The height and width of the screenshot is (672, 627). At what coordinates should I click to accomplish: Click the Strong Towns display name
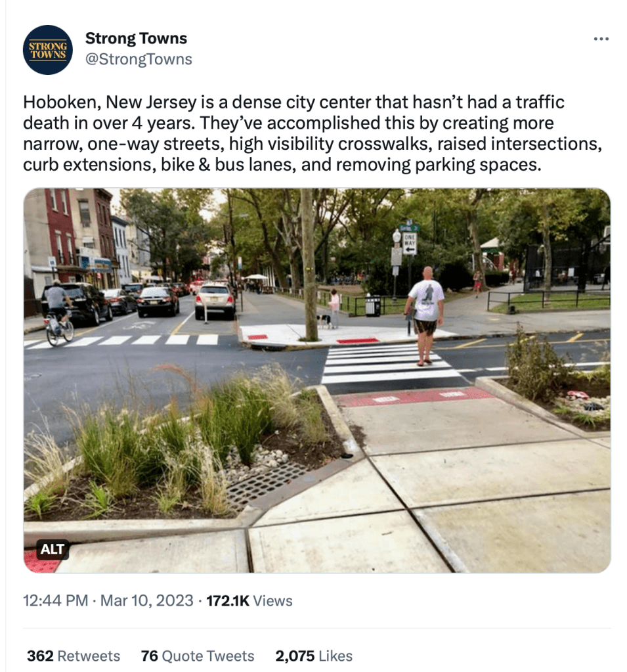pos(136,38)
